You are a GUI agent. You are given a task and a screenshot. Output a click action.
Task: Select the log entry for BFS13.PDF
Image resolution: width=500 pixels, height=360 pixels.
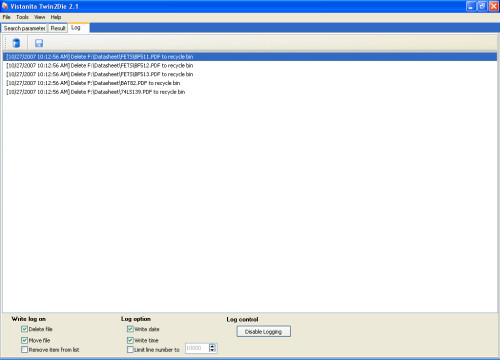[x=250, y=74]
